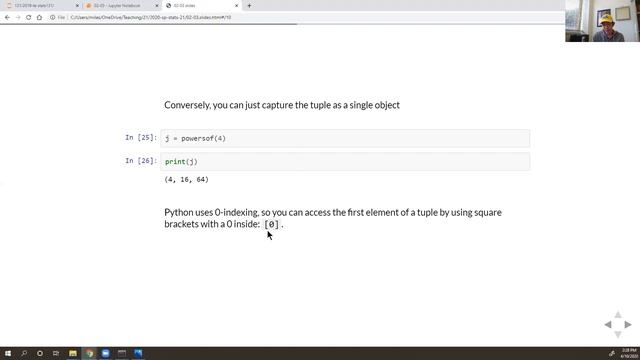Viewport: 640px width, 360px height.
Task: Open Cortana from the taskbar
Action: 40,353
